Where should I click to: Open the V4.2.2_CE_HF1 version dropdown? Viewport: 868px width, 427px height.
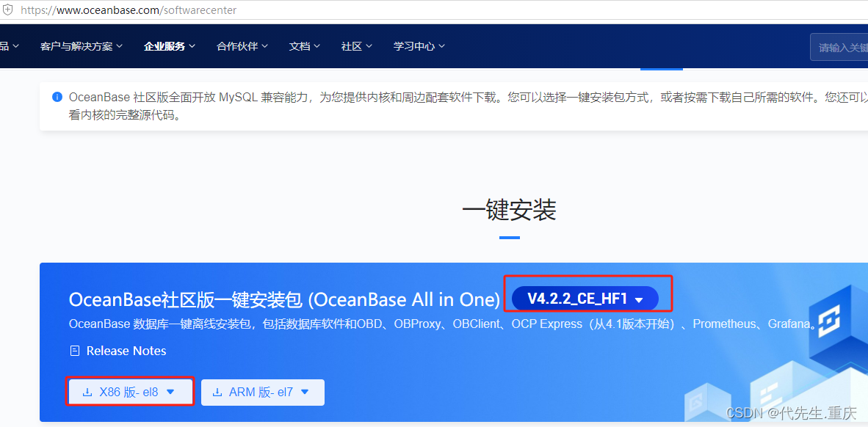[x=585, y=299]
